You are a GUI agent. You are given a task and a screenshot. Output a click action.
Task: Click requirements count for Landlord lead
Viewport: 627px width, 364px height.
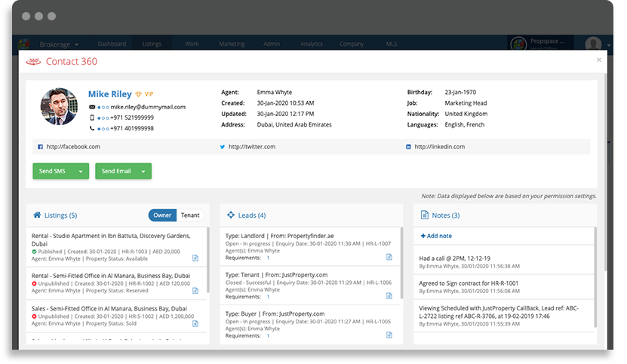point(268,258)
